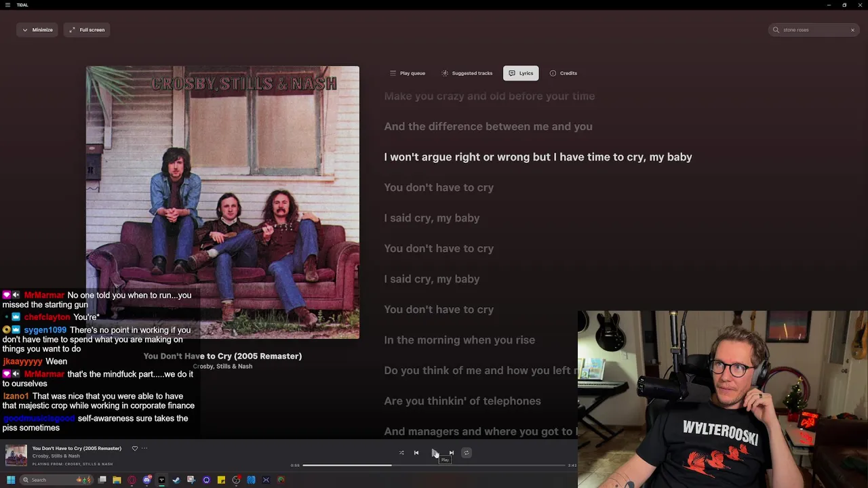Click the Minimize chevron icon
This screenshot has height=488, width=868.
pyautogui.click(x=25, y=30)
